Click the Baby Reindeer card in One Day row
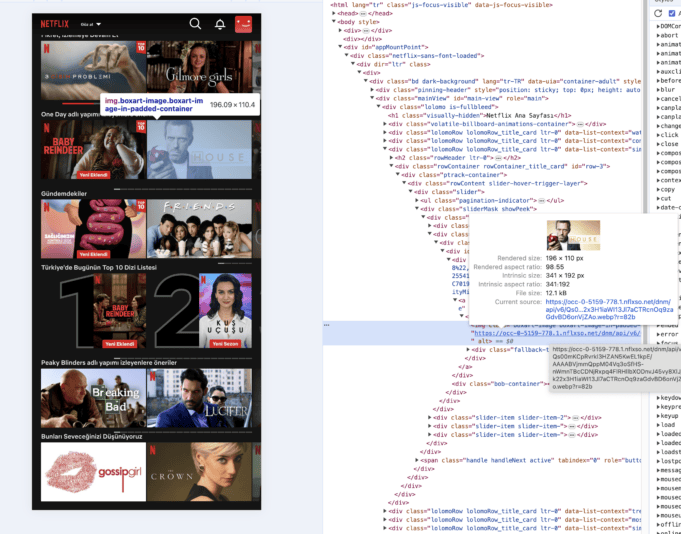Image resolution: width=681 pixels, height=534 pixels. click(x=92, y=150)
